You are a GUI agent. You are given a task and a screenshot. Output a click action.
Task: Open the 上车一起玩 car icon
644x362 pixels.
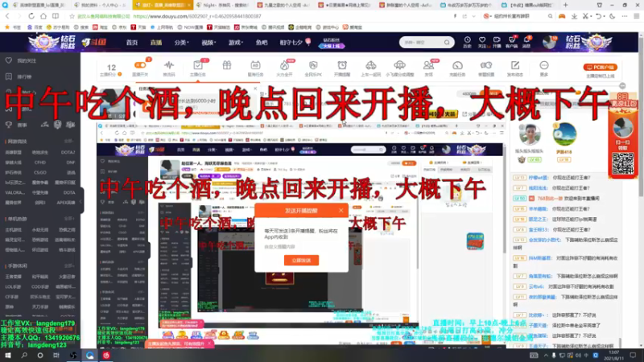tap(370, 68)
